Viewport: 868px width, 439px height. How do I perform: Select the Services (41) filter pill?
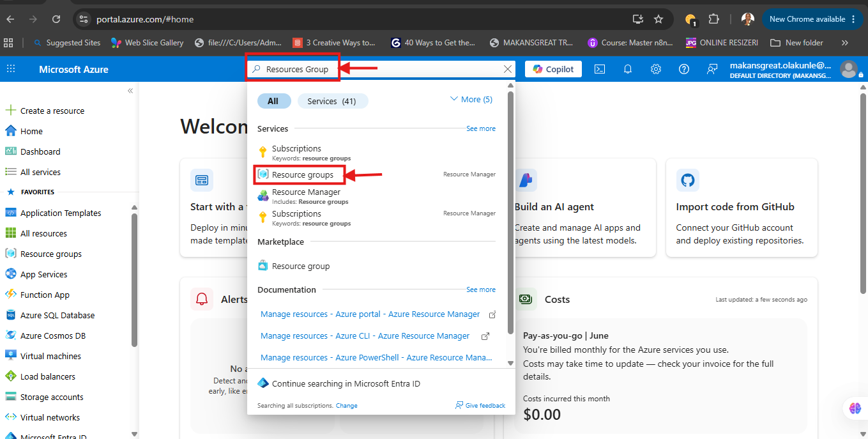pyautogui.click(x=332, y=101)
